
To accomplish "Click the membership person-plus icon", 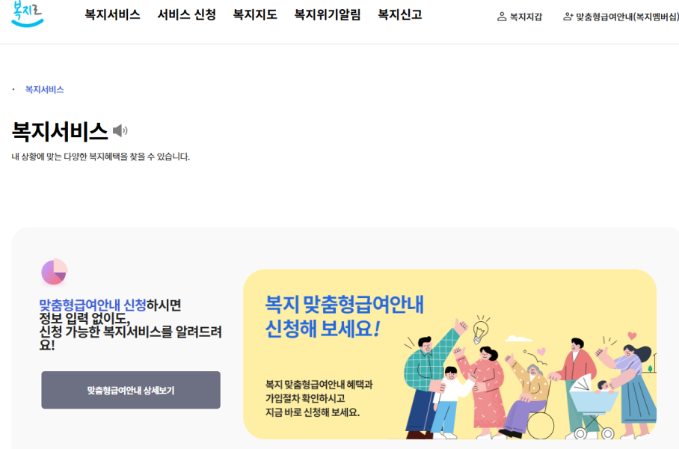I will (x=568, y=17).
